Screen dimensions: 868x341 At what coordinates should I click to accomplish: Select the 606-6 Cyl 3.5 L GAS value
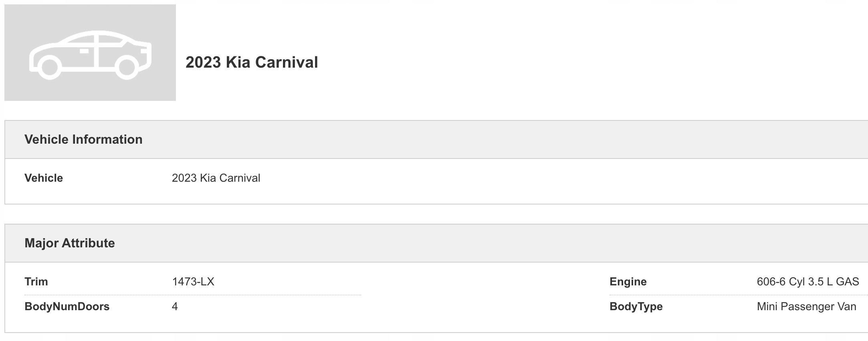pos(807,282)
